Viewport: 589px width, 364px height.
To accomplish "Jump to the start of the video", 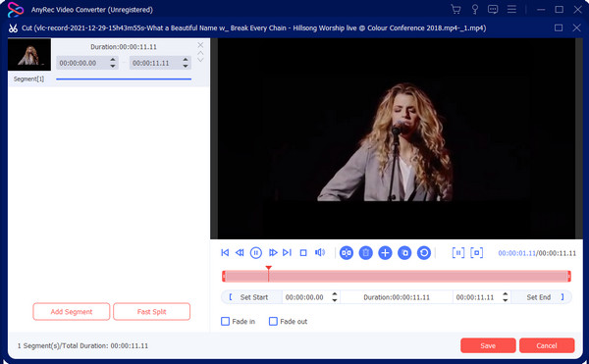I will [225, 252].
